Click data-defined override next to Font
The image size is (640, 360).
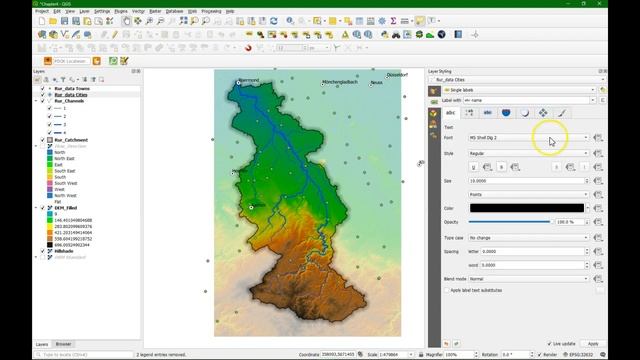click(598, 138)
